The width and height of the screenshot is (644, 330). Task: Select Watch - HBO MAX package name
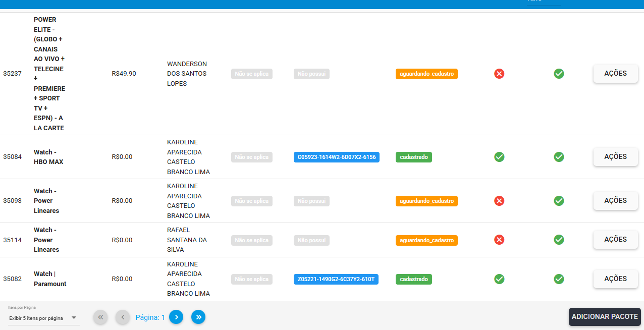[x=48, y=157]
